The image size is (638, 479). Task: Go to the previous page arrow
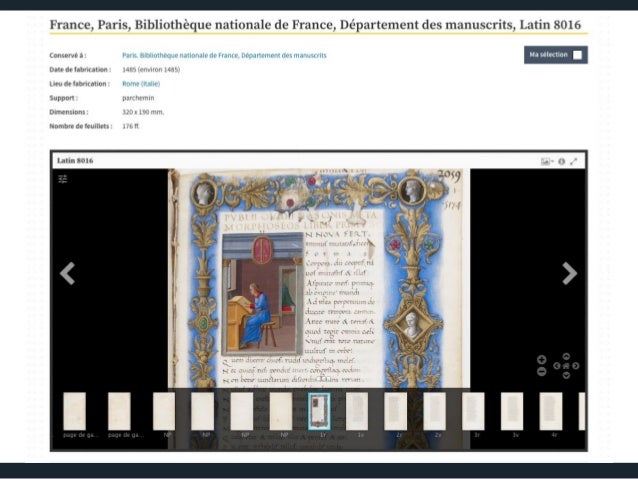coord(68,273)
